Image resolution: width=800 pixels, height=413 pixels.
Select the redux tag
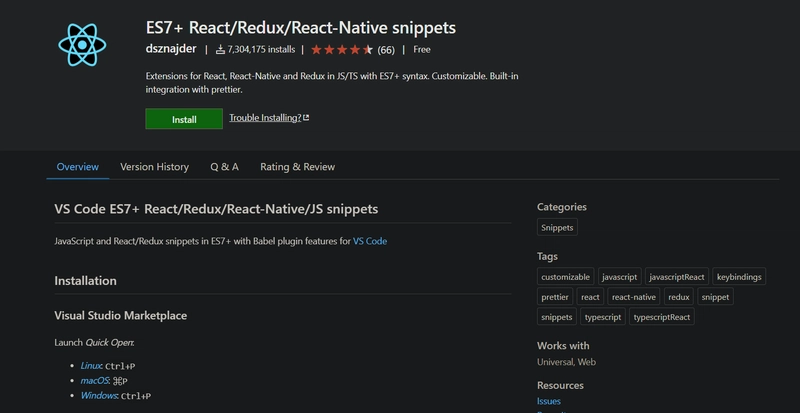(679, 297)
